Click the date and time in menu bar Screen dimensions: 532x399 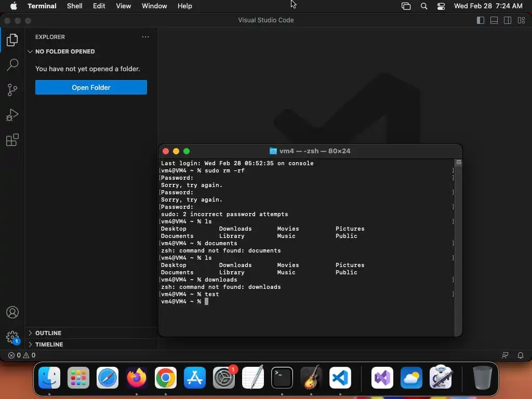click(488, 6)
